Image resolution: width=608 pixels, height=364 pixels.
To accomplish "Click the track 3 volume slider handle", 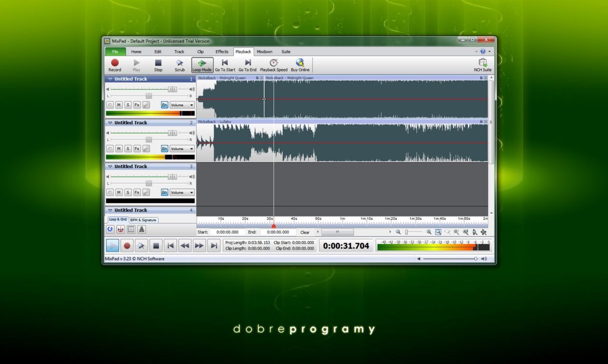I will (x=172, y=177).
